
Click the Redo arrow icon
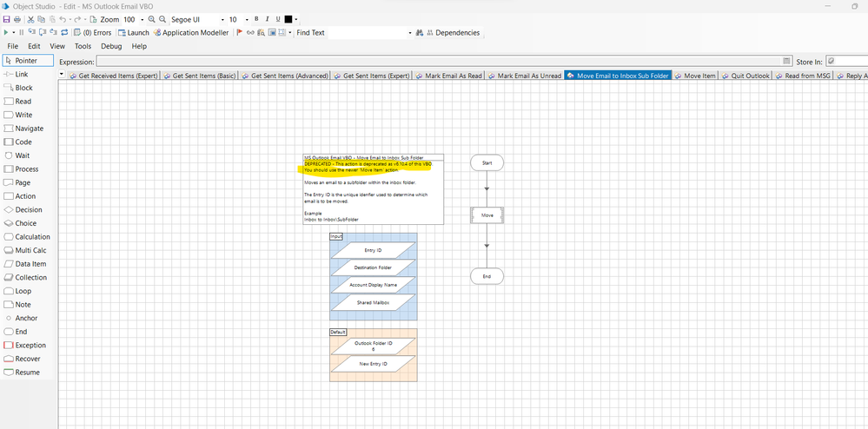pyautogui.click(x=77, y=19)
